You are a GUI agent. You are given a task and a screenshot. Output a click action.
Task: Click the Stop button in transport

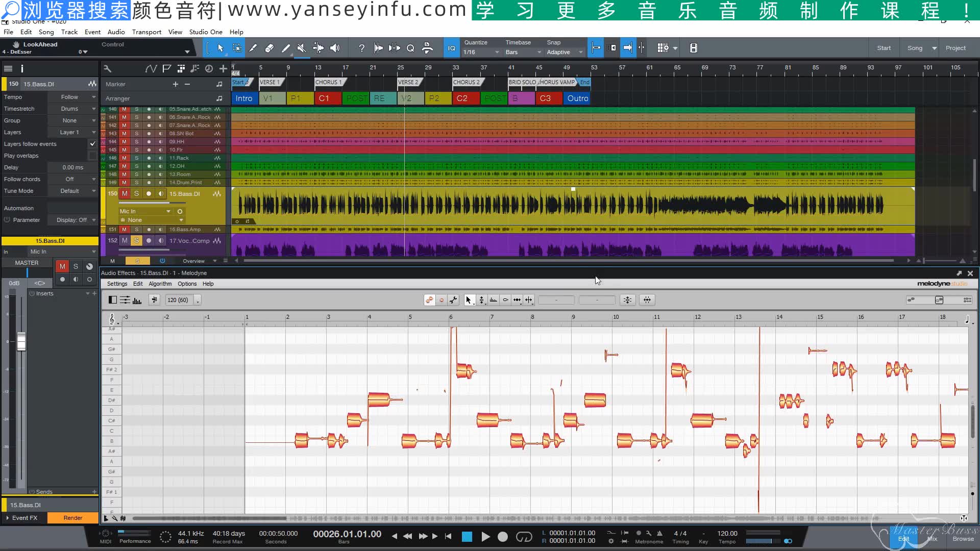pos(467,537)
